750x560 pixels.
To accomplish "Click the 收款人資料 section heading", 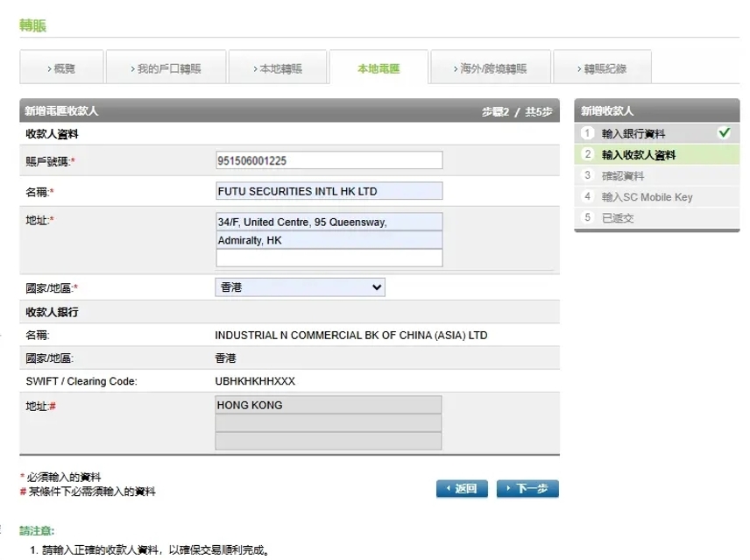I will pyautogui.click(x=52, y=134).
